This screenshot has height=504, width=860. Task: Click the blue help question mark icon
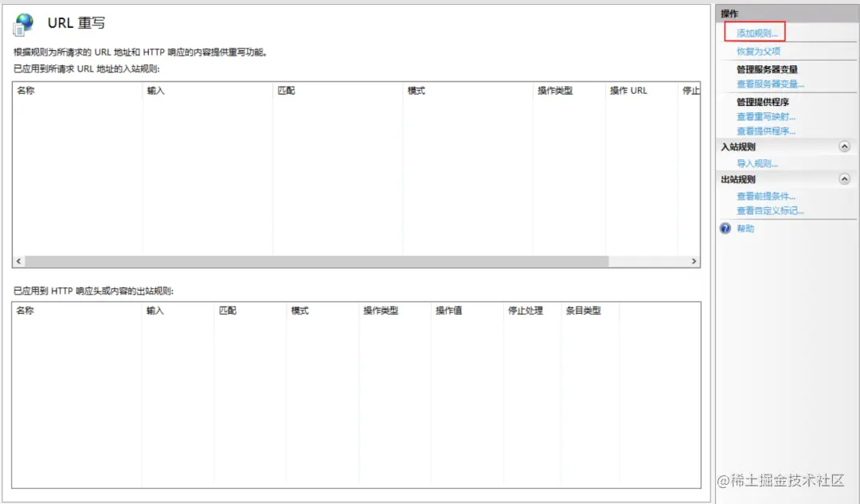click(725, 229)
